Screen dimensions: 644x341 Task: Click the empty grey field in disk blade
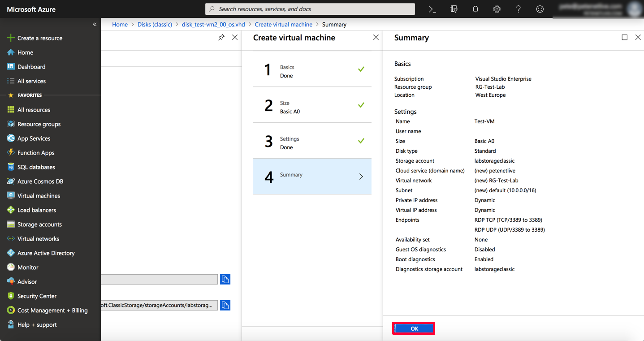click(159, 280)
